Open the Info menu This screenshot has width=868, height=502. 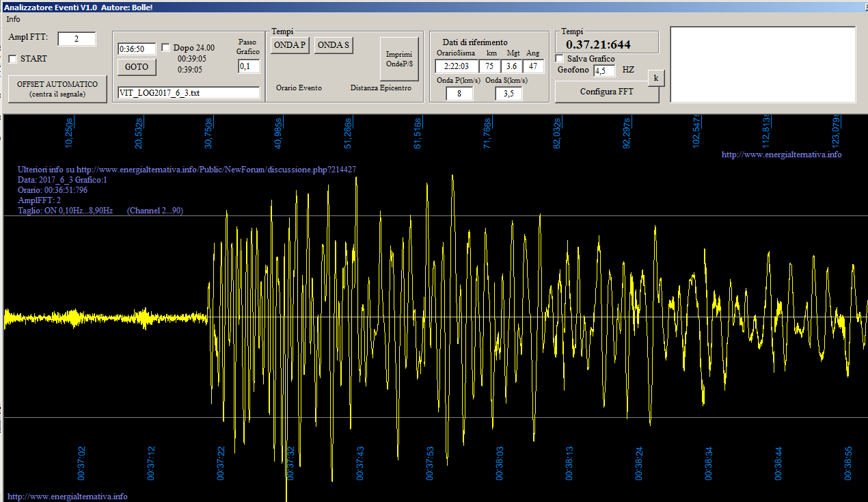(x=13, y=19)
